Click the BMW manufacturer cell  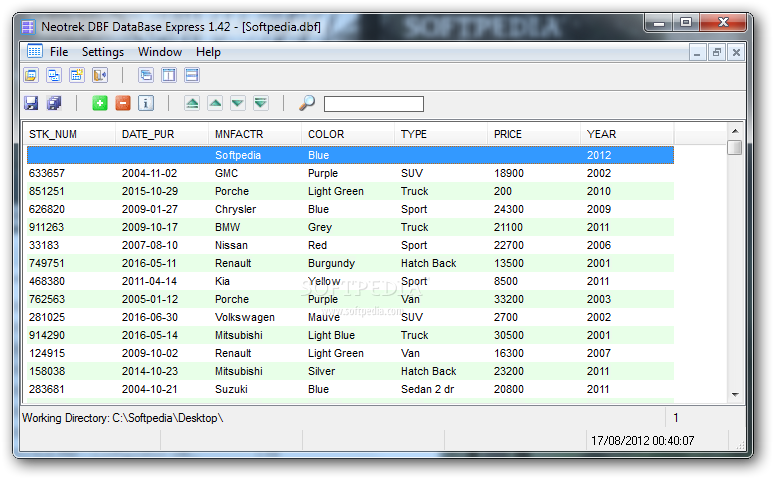tap(228, 227)
